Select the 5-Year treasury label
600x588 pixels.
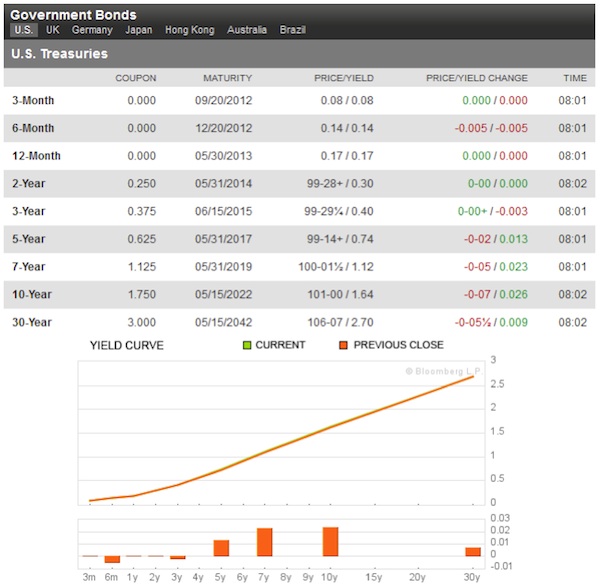tap(28, 239)
